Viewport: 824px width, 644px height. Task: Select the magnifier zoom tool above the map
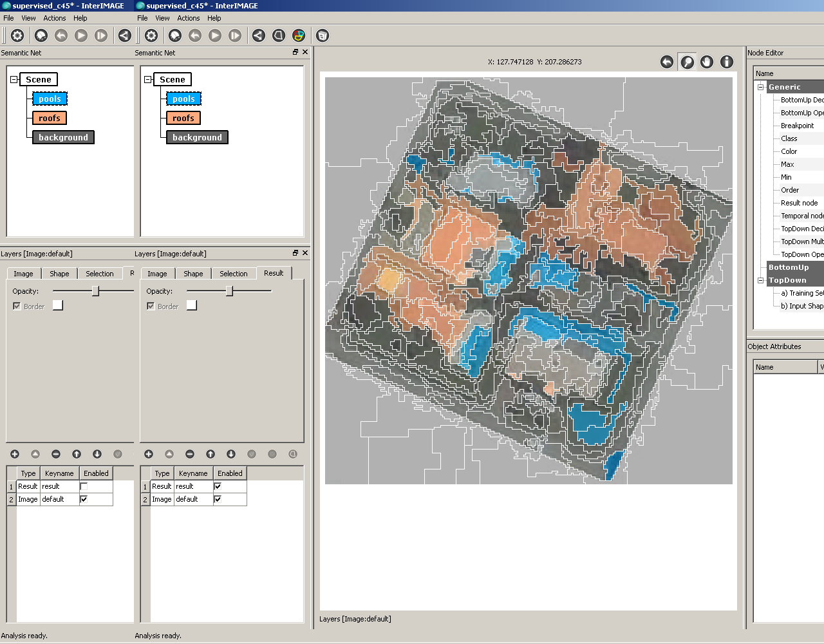coord(687,62)
